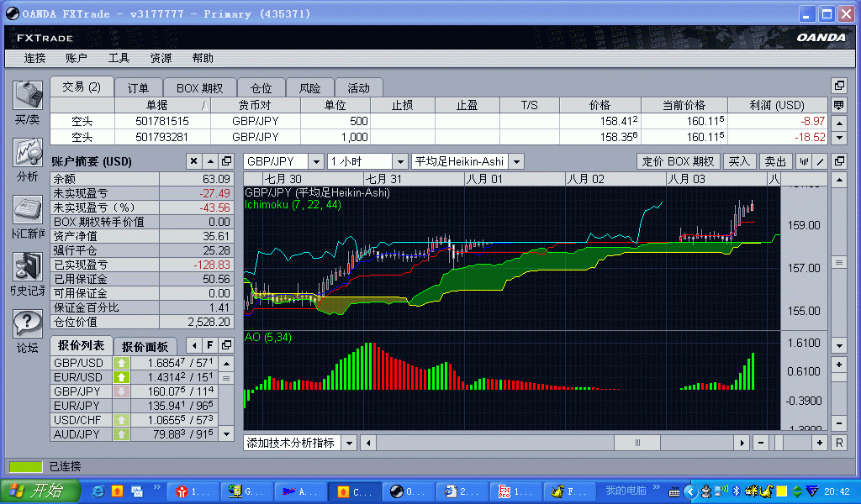
Task: Click the Bluetooth system tray icon
Action: coord(737,491)
